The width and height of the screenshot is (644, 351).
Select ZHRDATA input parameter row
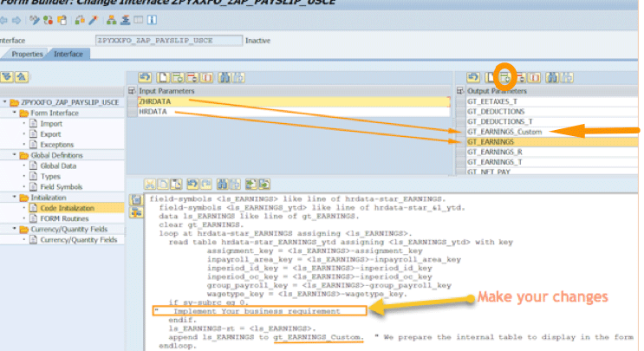click(294, 101)
